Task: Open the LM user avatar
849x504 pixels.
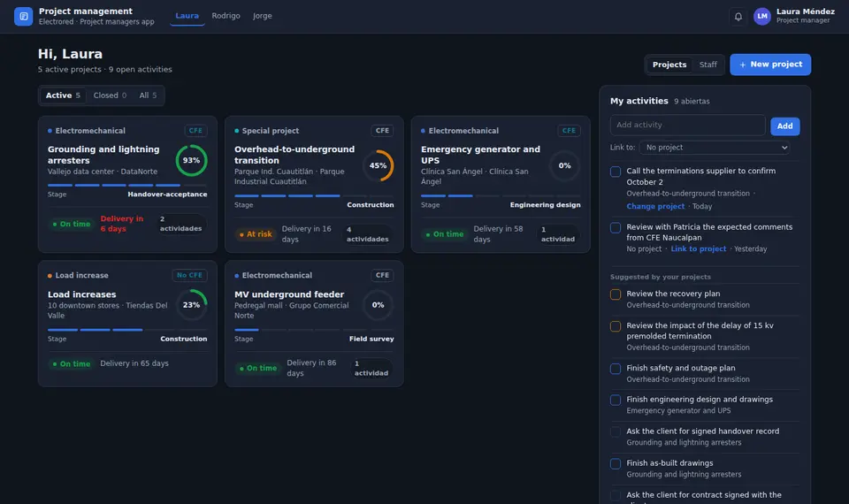Action: click(x=761, y=16)
